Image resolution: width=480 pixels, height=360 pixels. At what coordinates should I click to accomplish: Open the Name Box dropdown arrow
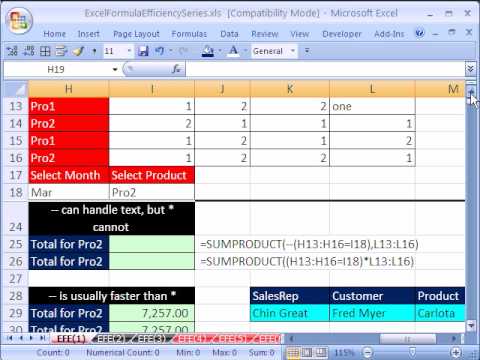point(115,69)
